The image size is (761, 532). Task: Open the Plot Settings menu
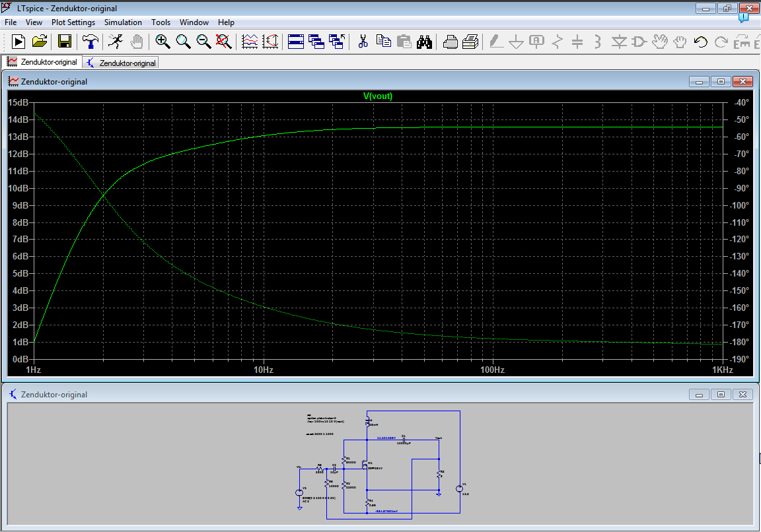coord(73,22)
